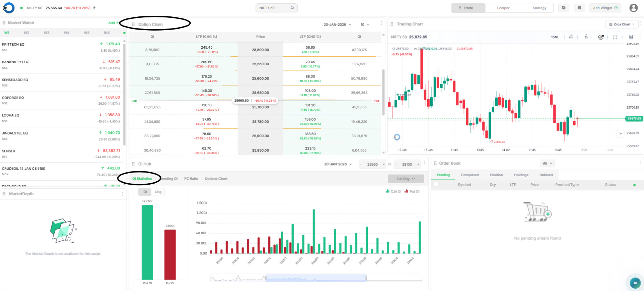Image resolution: width=644 pixels, height=291 pixels.
Task: Click the Add Widget button
Action: (x=605, y=8)
